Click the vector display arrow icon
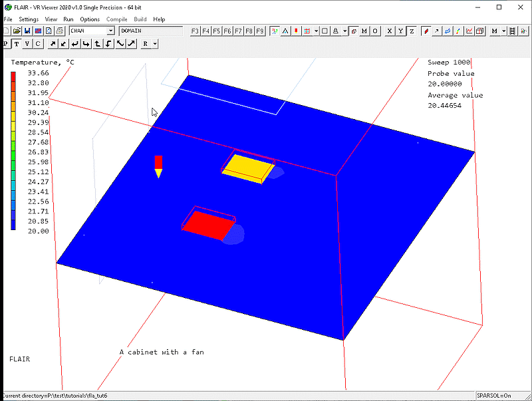532x401 pixels. (x=436, y=31)
